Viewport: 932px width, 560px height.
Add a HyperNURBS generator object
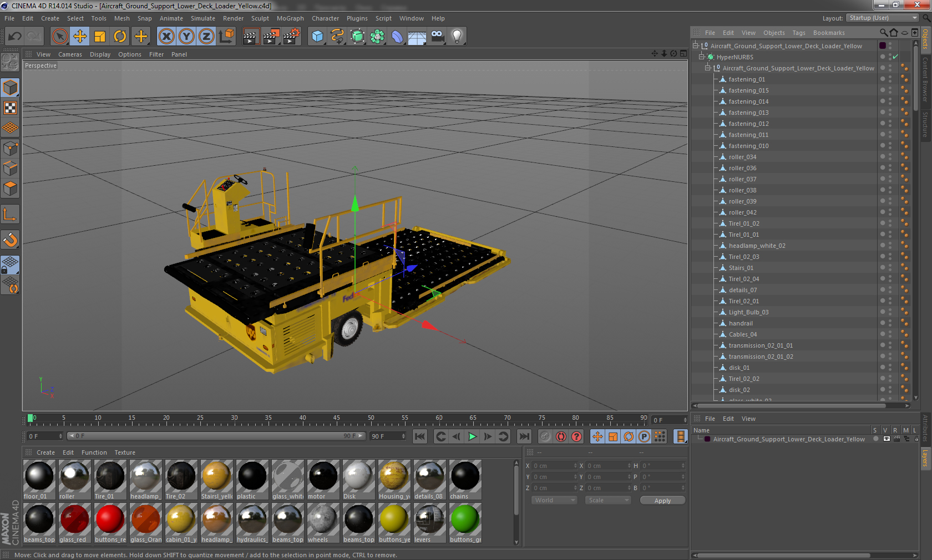[x=357, y=37]
